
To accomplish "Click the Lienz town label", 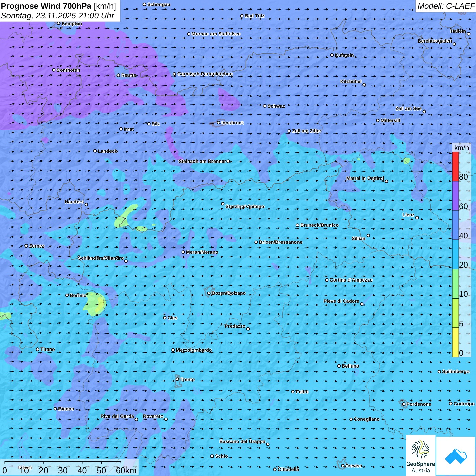I will pos(408,215).
